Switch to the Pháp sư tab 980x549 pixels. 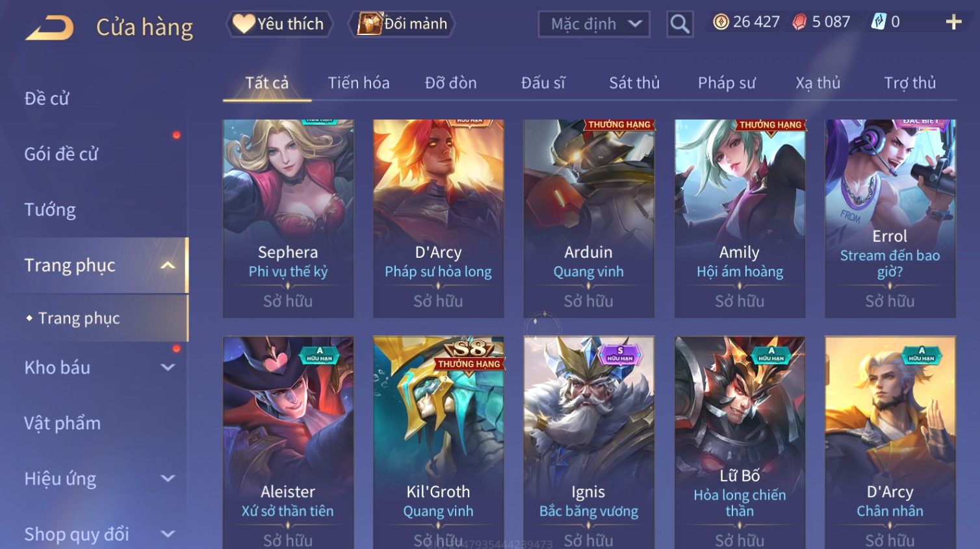727,83
